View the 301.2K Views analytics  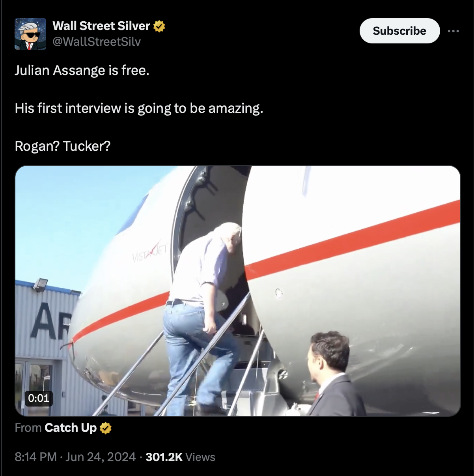pyautogui.click(x=180, y=457)
